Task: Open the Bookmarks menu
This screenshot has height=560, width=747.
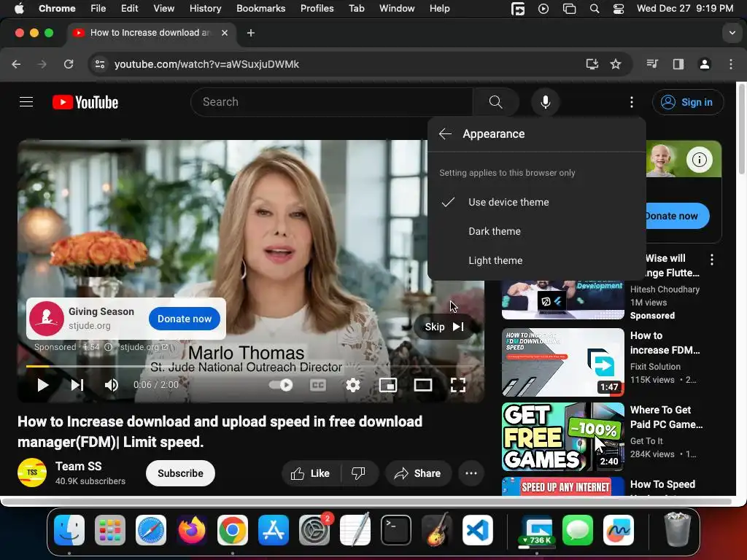Action: (260, 8)
